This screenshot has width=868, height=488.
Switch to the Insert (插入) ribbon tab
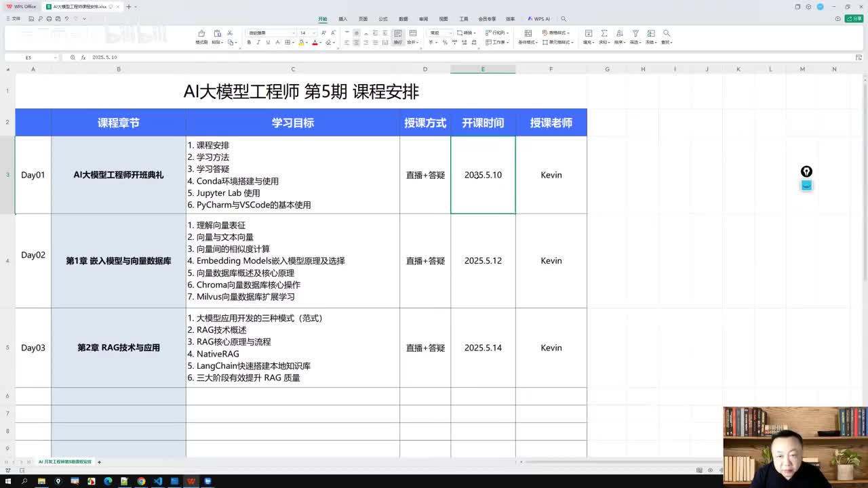[x=343, y=19]
